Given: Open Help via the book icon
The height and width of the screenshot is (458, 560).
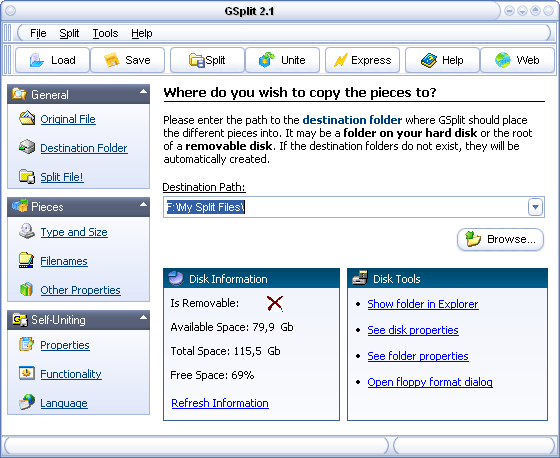Looking at the screenshot, I should (429, 60).
